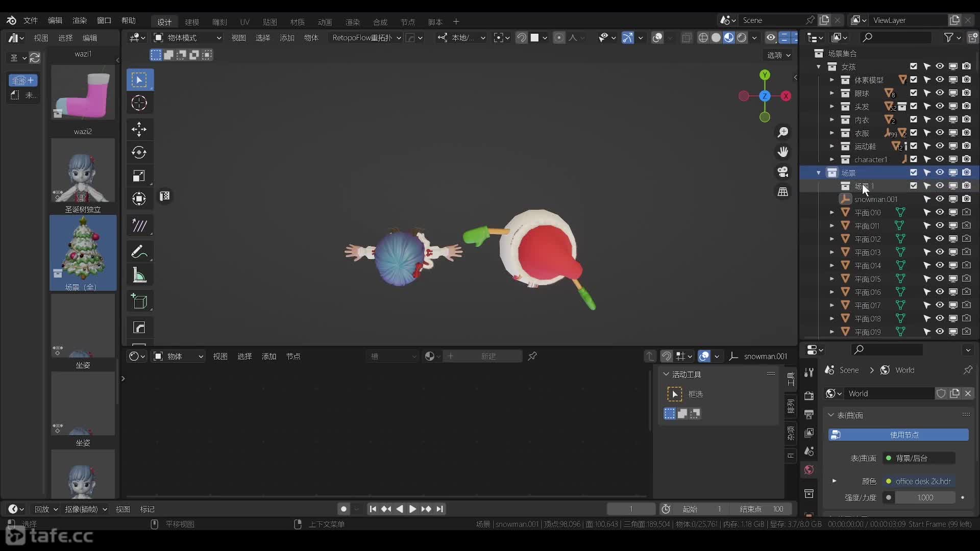Select the Annotate pencil tool
The image size is (980, 551).
click(139, 252)
